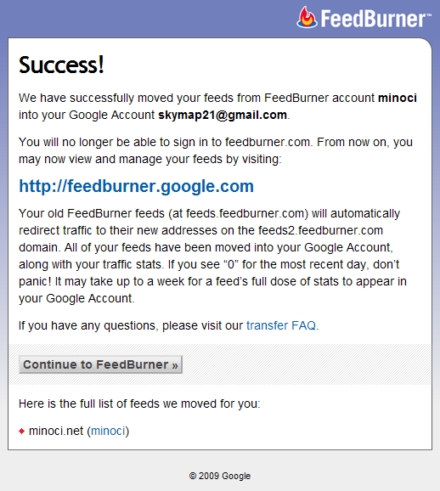Open the http://feedburner.google.com link
Image resolution: width=440 pixels, height=491 pixels.
click(136, 186)
